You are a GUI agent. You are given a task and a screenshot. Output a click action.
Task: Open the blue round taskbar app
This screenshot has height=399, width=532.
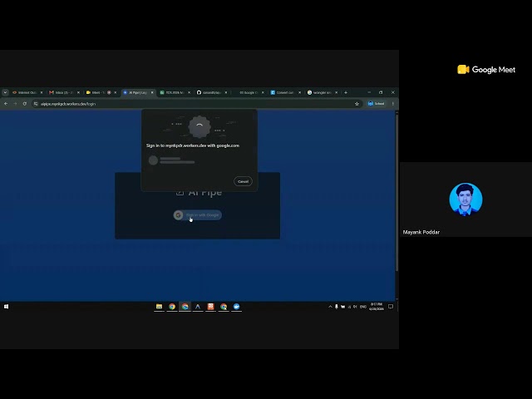[236, 307]
